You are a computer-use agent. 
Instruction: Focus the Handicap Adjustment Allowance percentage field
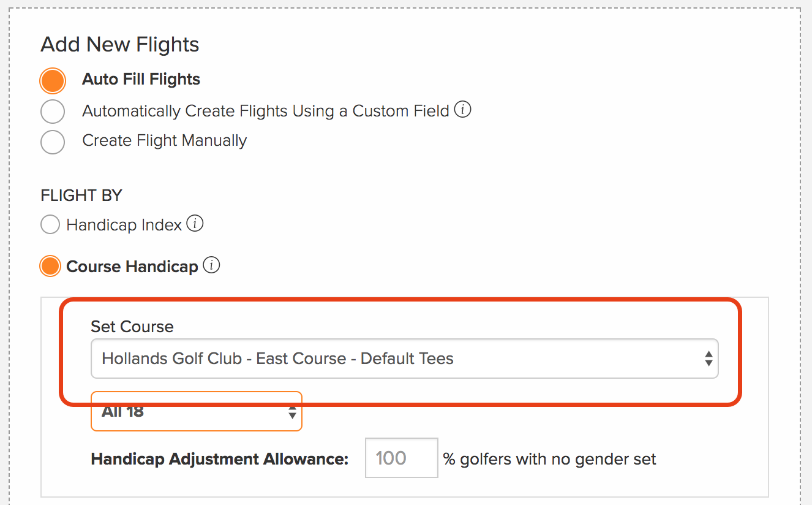(x=402, y=458)
